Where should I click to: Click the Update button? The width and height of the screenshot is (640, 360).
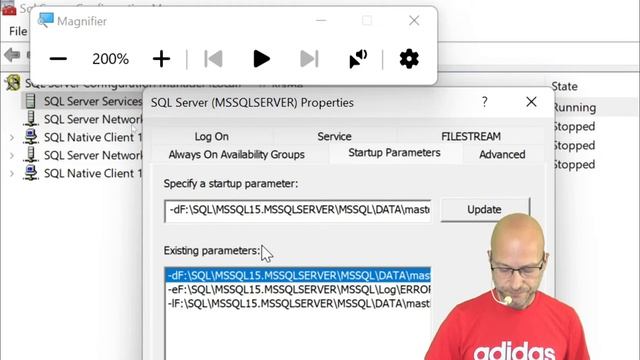tap(484, 209)
